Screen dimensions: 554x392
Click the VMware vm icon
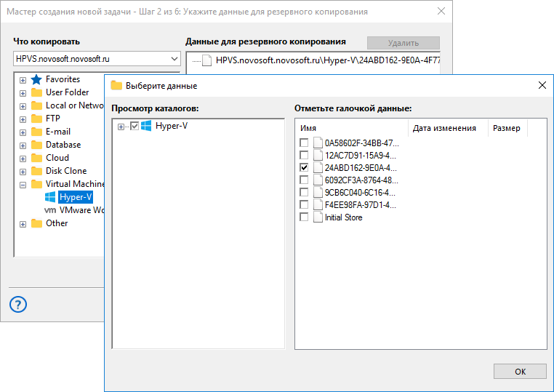point(50,210)
